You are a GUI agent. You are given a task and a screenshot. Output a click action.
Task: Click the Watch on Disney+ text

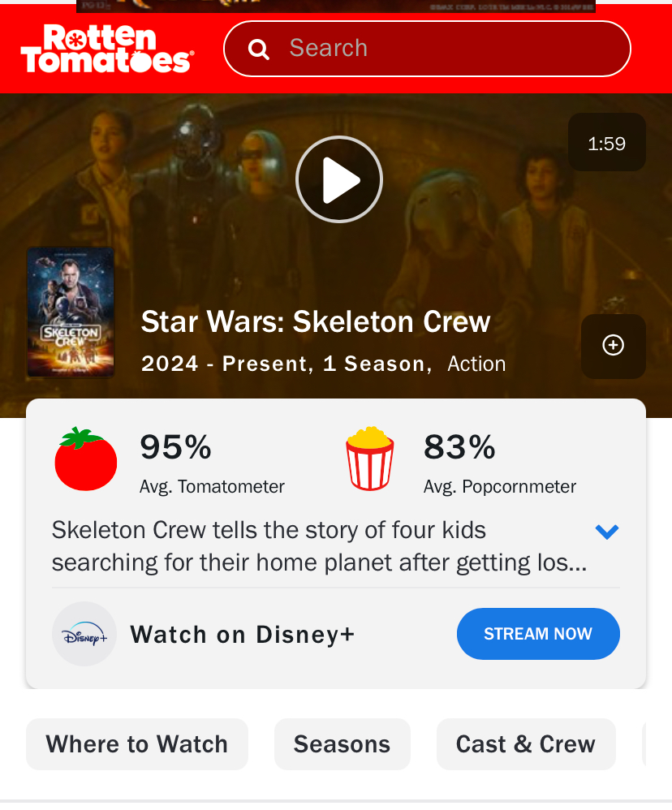242,635
